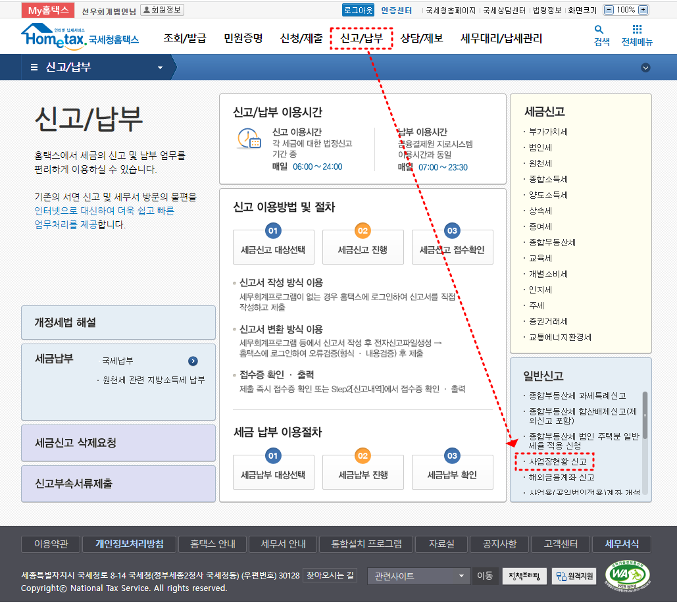Image resolution: width=677 pixels, height=616 pixels.
Task: Select 교육세 link
Action: [541, 259]
